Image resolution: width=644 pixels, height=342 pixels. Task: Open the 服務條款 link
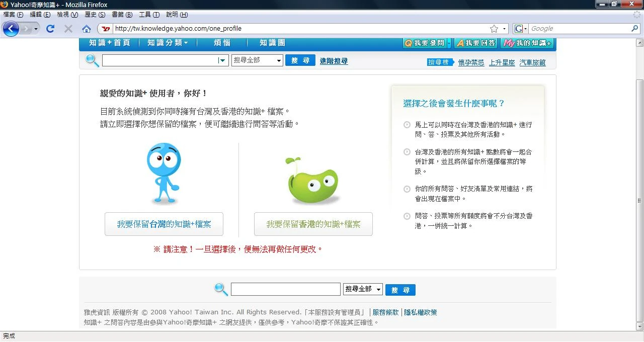pos(385,312)
